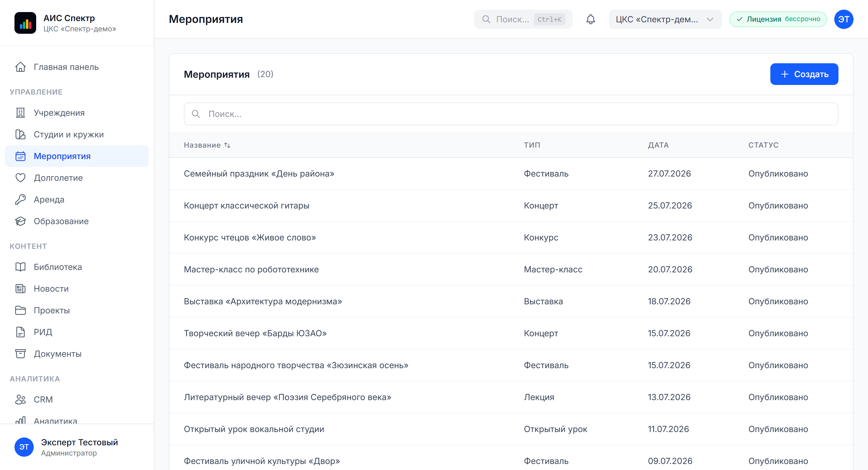This screenshot has height=470, width=868.
Task: Click the archive box icon for Документы
Action: 20,354
